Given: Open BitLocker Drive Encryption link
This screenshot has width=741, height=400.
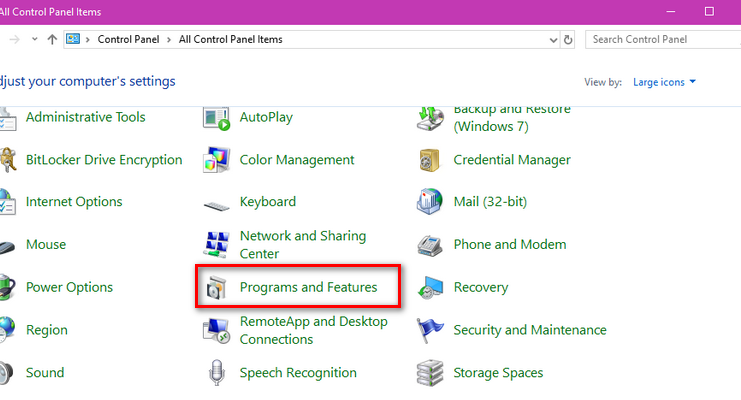Looking at the screenshot, I should (104, 160).
